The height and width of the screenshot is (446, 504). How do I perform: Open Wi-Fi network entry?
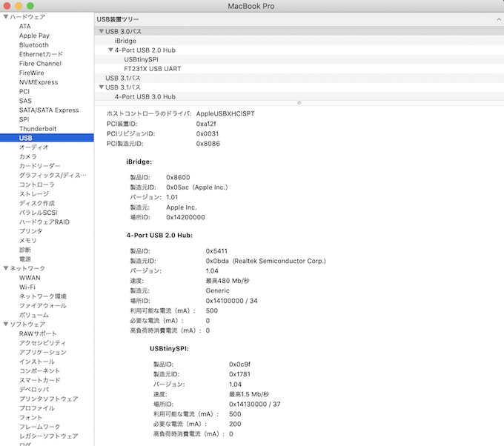[x=27, y=287]
